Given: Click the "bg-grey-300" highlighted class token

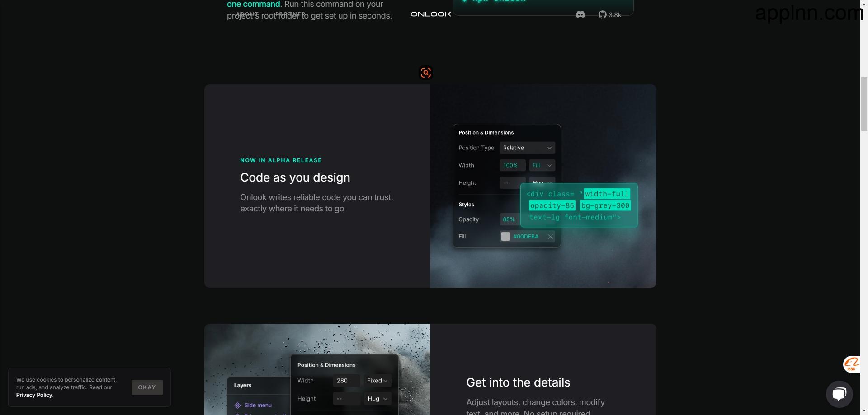Looking at the screenshot, I should [x=605, y=205].
